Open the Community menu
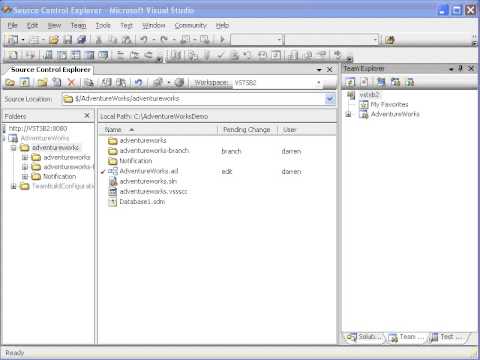The height and width of the screenshot is (360, 480). tap(191, 25)
